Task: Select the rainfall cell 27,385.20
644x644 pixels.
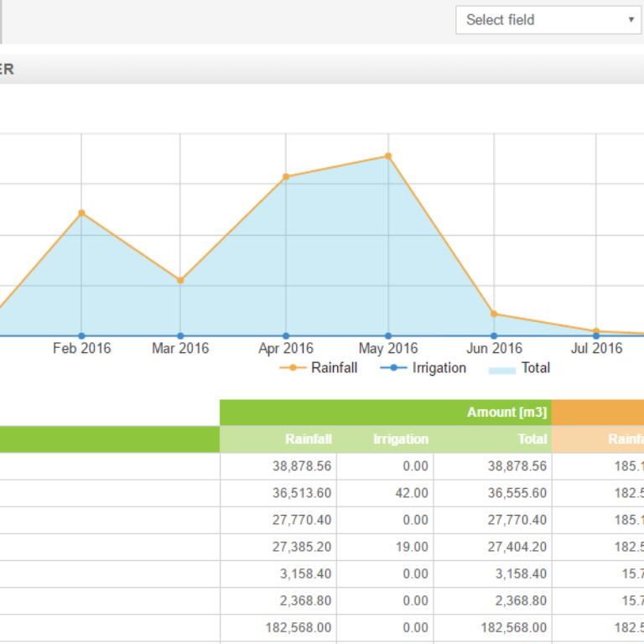Action: click(278, 547)
